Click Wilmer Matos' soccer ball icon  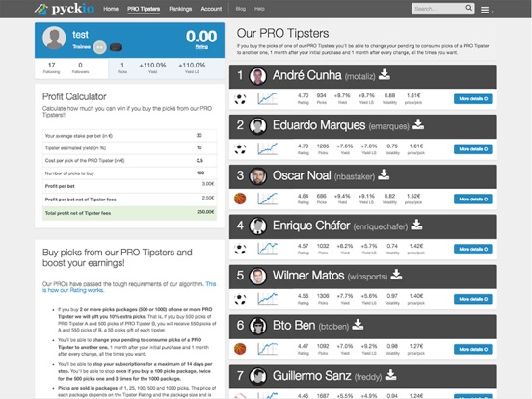click(x=240, y=299)
